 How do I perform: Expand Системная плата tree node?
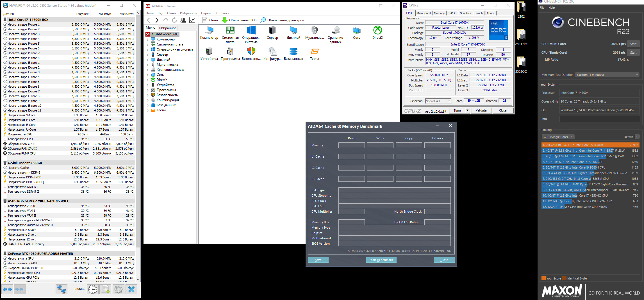click(148, 44)
